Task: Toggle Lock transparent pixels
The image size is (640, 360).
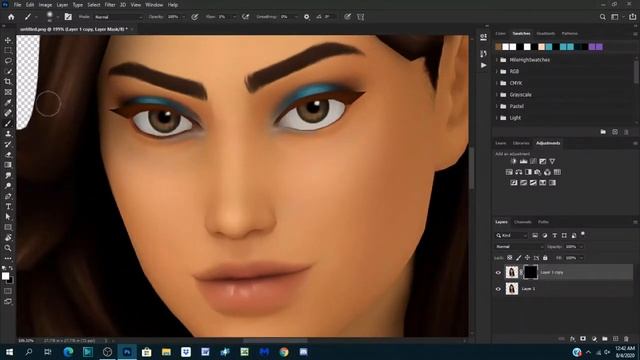Action: 509,258
